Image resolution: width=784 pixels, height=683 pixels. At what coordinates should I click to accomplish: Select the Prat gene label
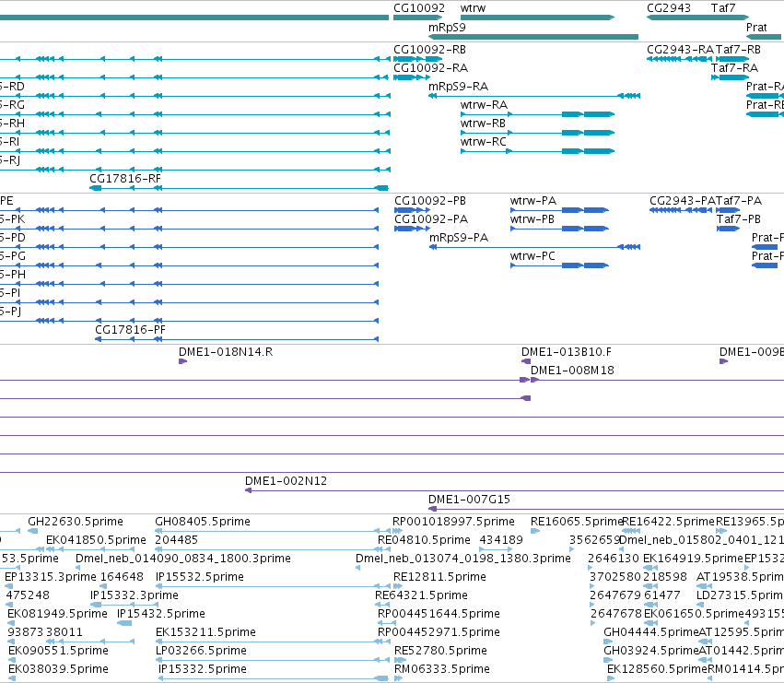click(x=756, y=28)
